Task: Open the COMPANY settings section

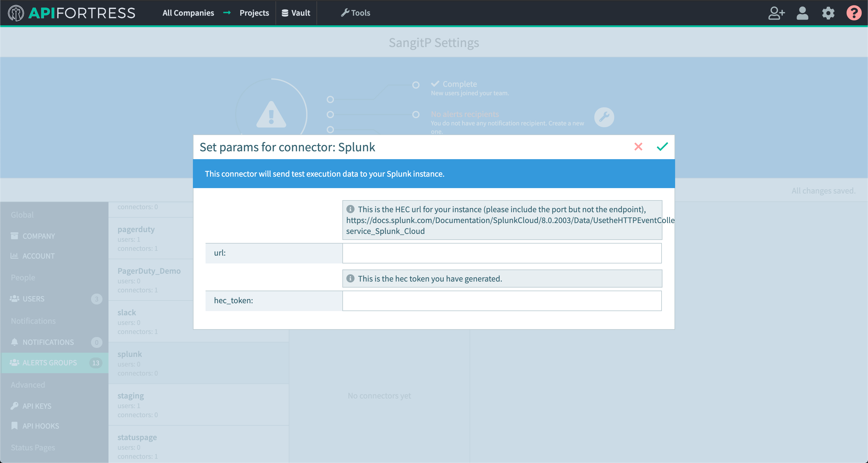Action: pyautogui.click(x=38, y=236)
